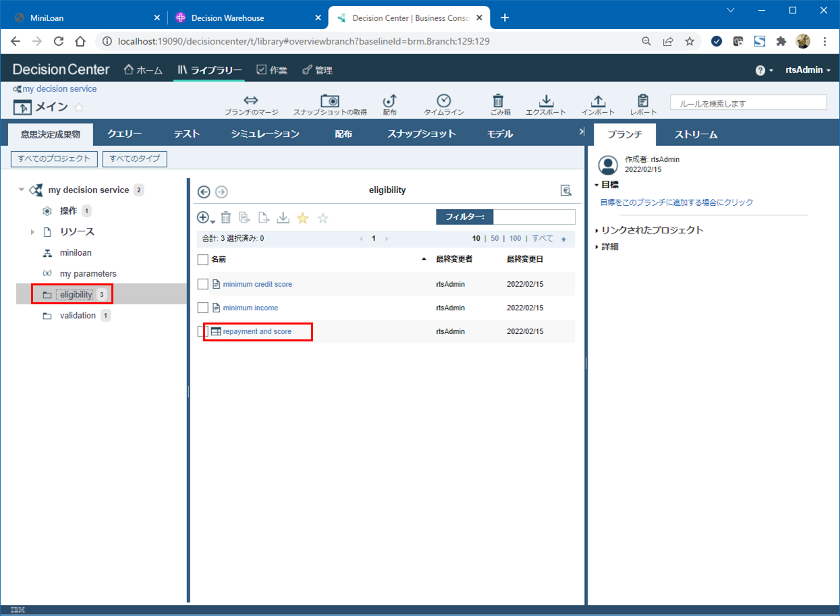Click the share page icon in address bar
This screenshot has height=616, width=840.
[x=668, y=41]
